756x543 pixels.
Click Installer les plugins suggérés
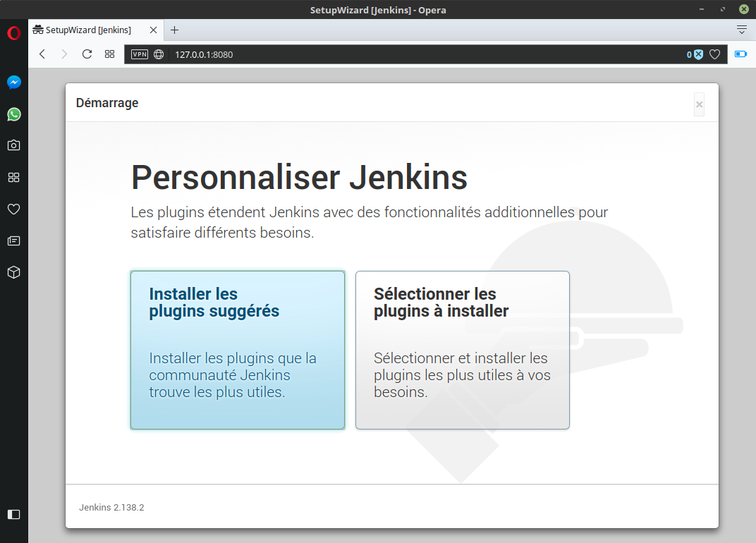[238, 350]
